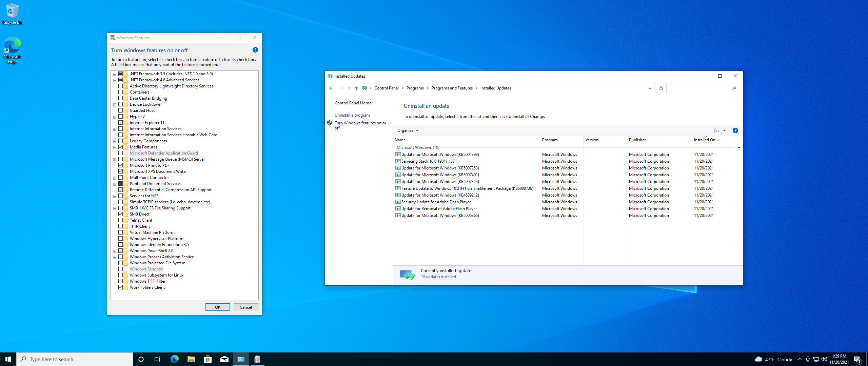Expand Internet Information Services node
Screen dimensions: 868x366
coord(115,129)
